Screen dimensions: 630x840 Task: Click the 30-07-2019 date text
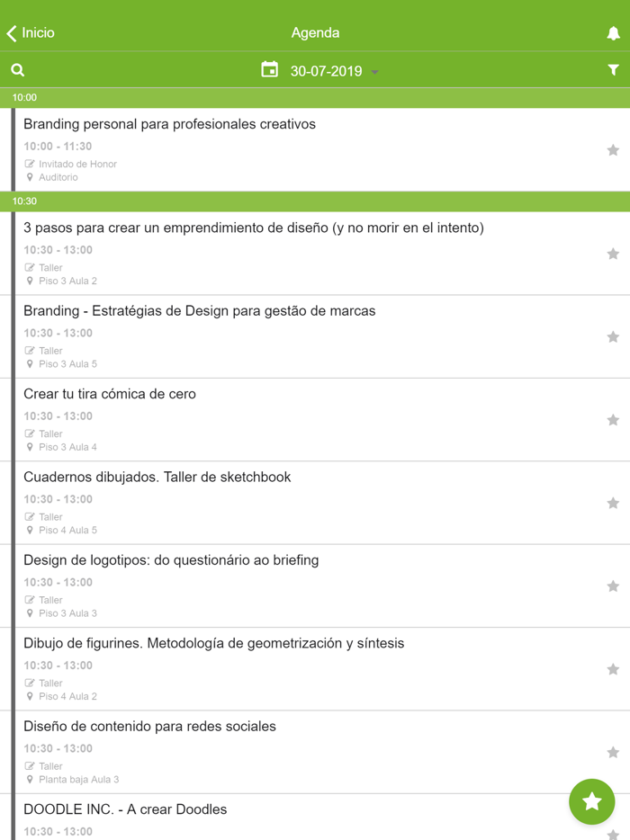pos(326,71)
